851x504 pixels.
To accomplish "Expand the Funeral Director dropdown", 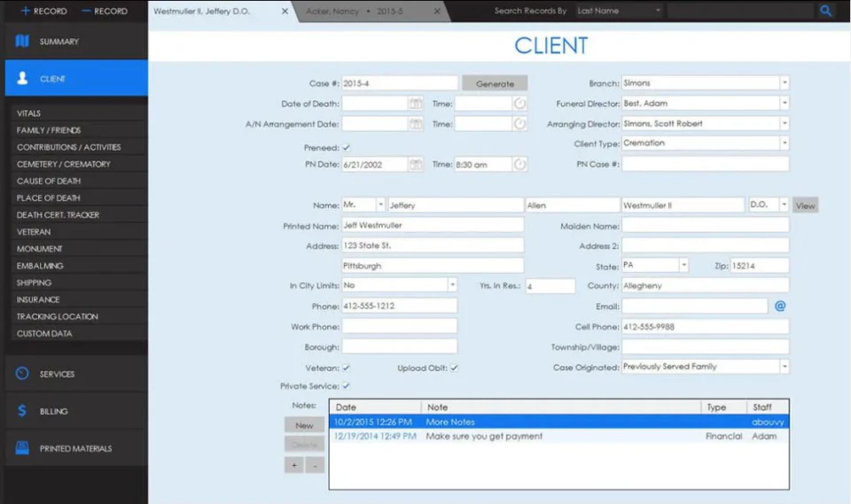I will [x=785, y=103].
